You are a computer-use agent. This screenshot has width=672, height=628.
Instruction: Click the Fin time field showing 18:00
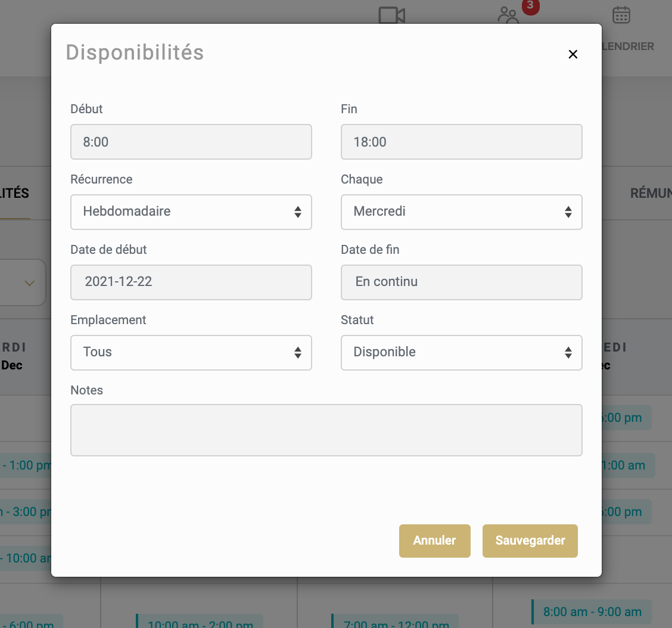click(x=461, y=142)
